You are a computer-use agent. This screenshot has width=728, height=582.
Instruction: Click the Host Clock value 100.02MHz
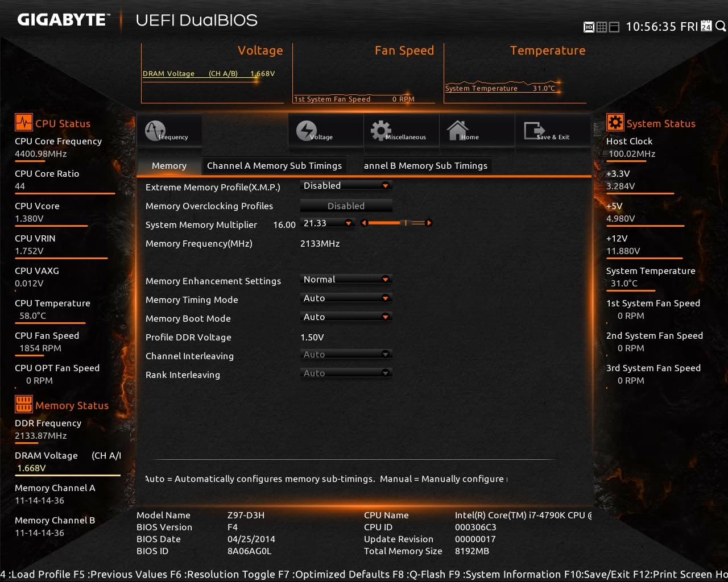[632, 153]
